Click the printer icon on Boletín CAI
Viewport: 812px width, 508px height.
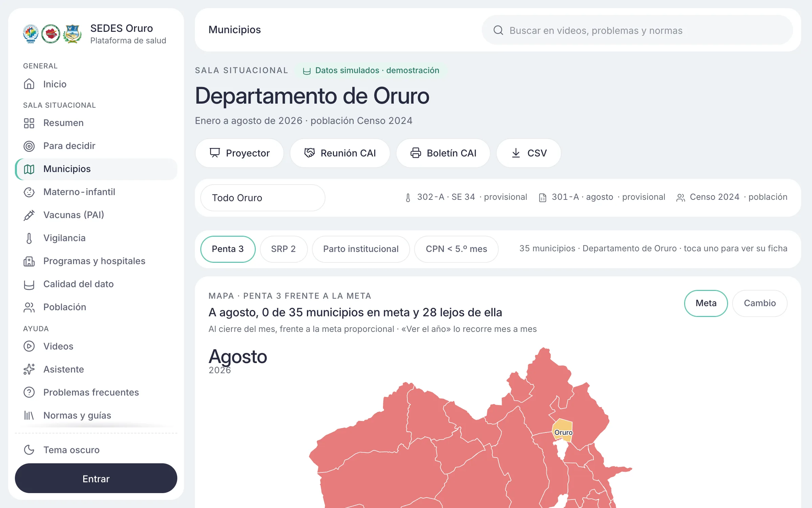click(415, 153)
